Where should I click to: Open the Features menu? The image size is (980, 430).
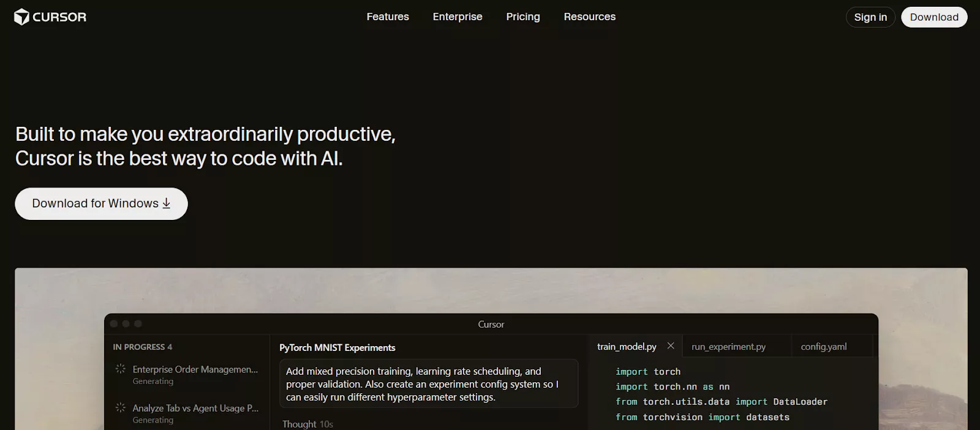tap(388, 17)
